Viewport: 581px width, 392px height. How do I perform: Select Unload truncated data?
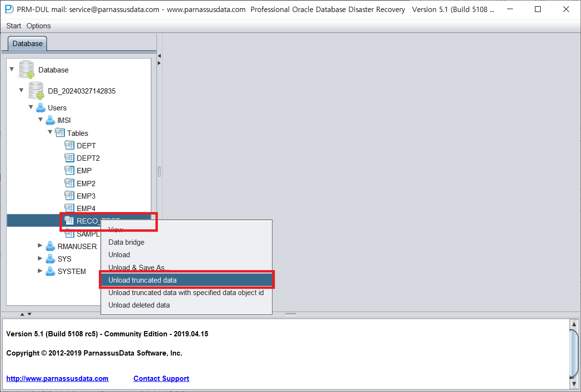coord(186,280)
